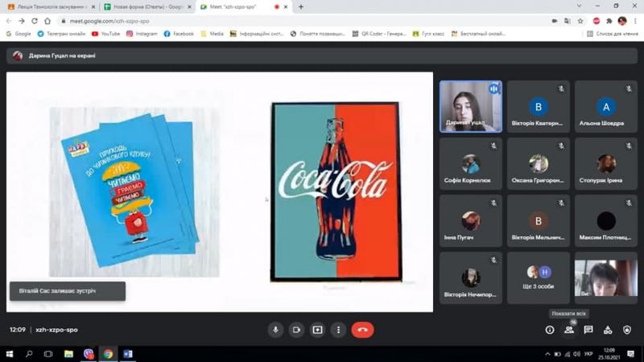The image size is (644, 362).
Task: Click the browser forward arrow
Action: point(22,21)
